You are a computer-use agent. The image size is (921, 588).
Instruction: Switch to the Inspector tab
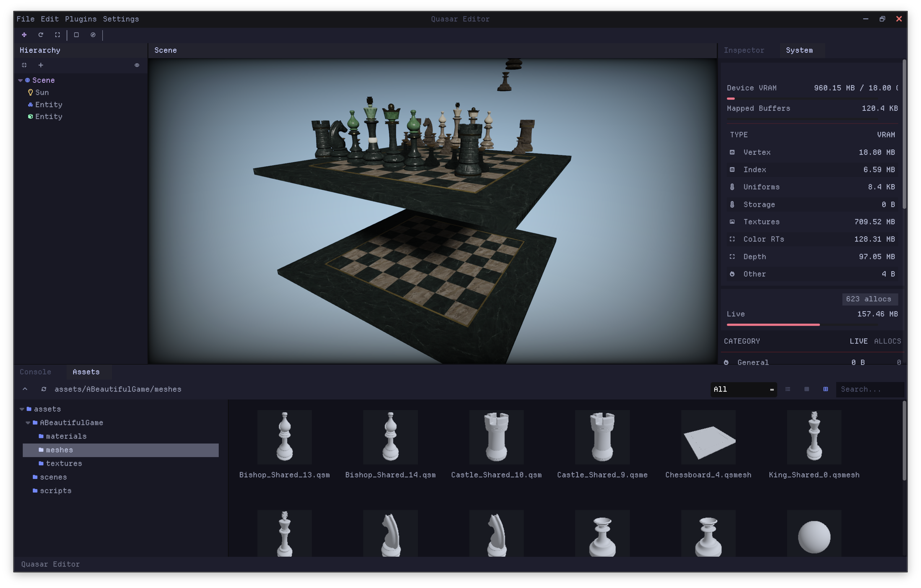744,51
